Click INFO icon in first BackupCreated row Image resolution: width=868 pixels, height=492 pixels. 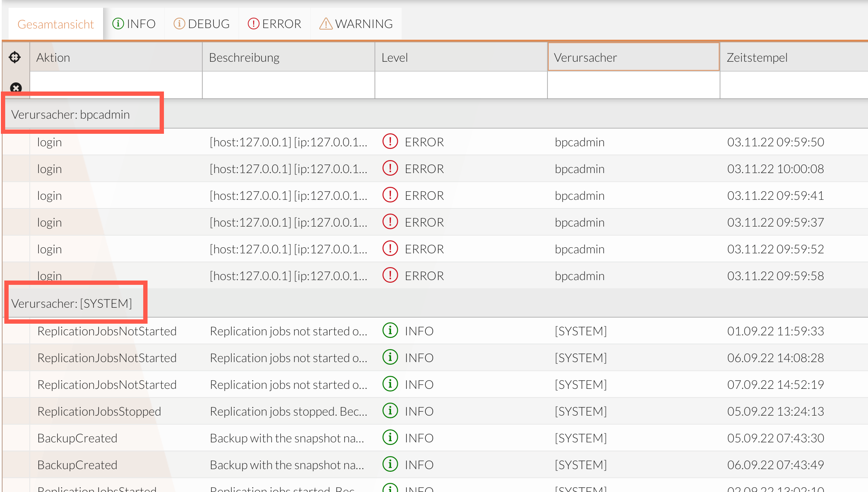[390, 438]
